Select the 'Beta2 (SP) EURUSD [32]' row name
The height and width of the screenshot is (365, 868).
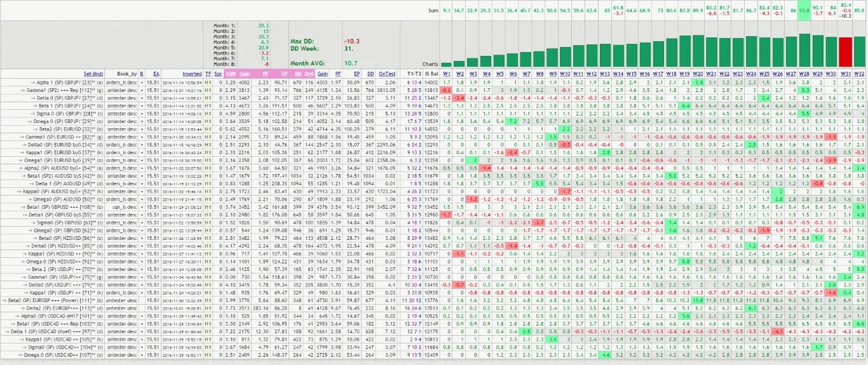pos(67,128)
